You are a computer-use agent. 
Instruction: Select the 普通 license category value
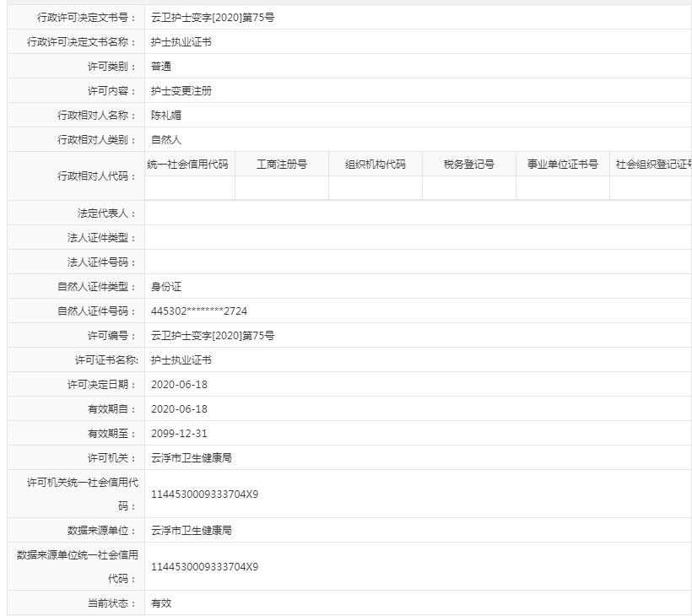click(160, 66)
